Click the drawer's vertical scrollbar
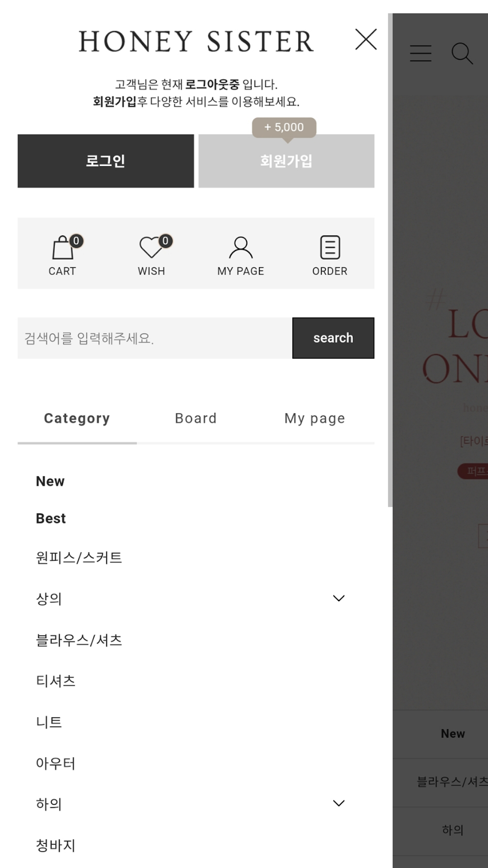Image resolution: width=488 pixels, height=868 pixels. [390, 260]
